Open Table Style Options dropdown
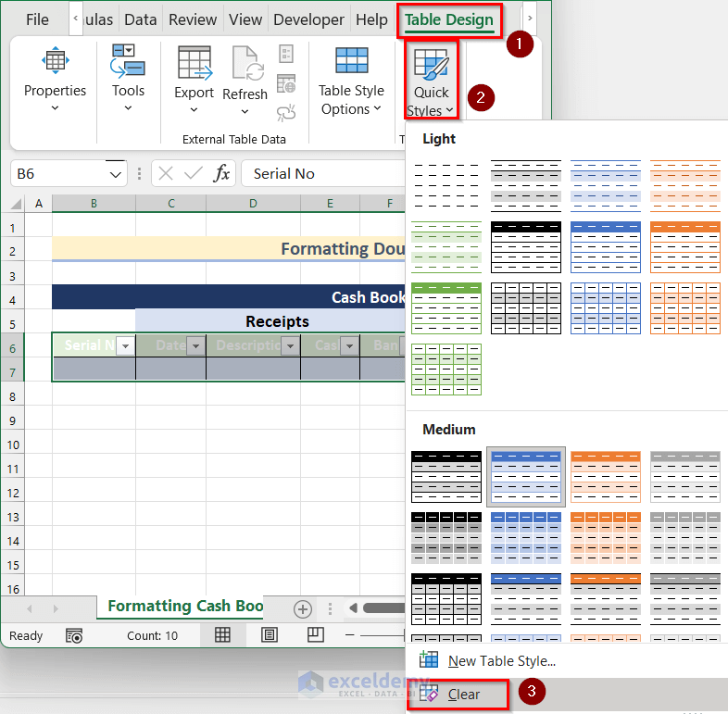 point(351,81)
